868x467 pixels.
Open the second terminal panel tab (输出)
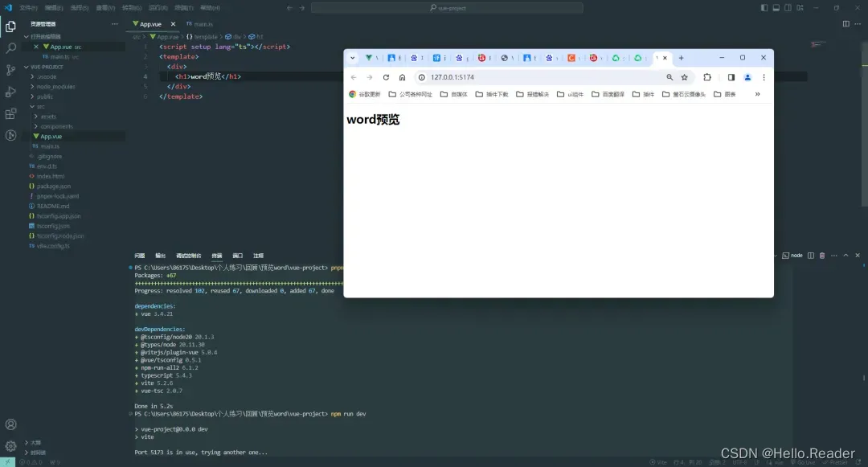click(x=161, y=256)
